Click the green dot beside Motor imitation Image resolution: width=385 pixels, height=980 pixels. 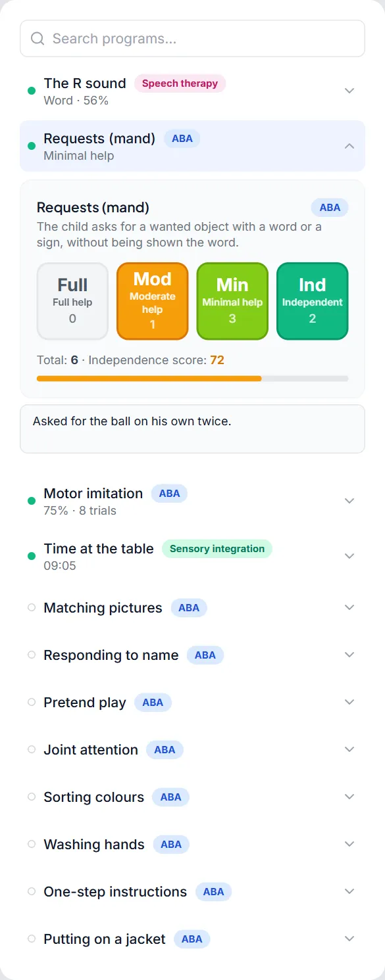click(x=32, y=501)
